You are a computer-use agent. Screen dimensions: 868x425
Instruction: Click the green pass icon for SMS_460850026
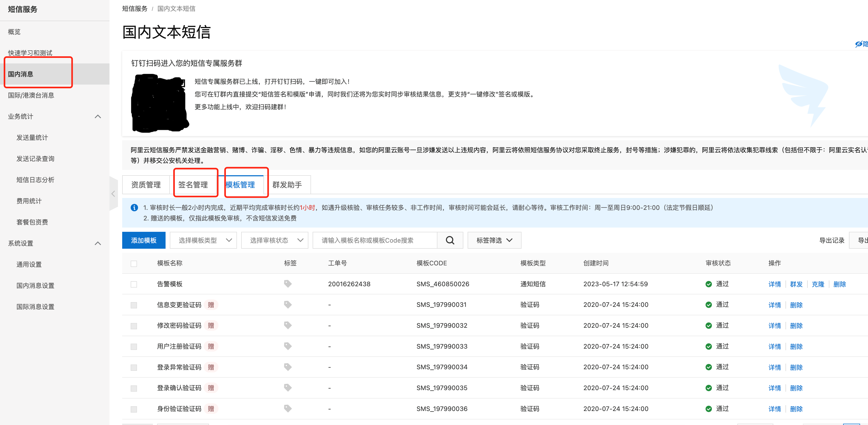(709, 284)
